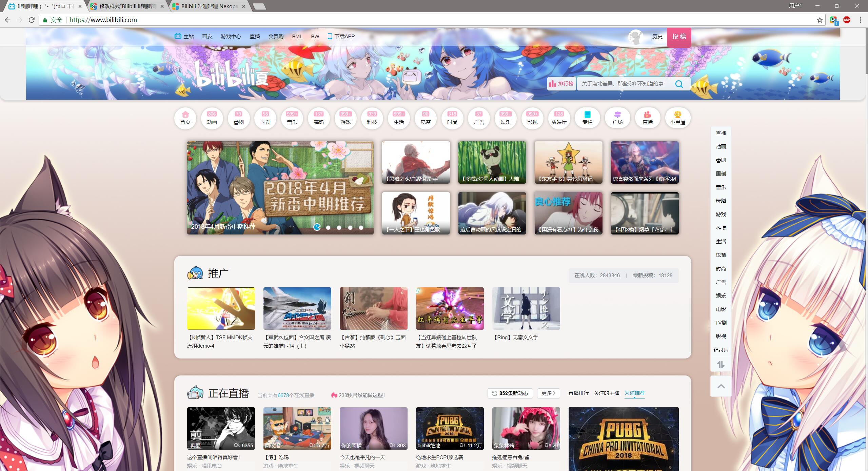Open the 放映厅 category circle
The width and height of the screenshot is (868, 471).
coord(559,118)
